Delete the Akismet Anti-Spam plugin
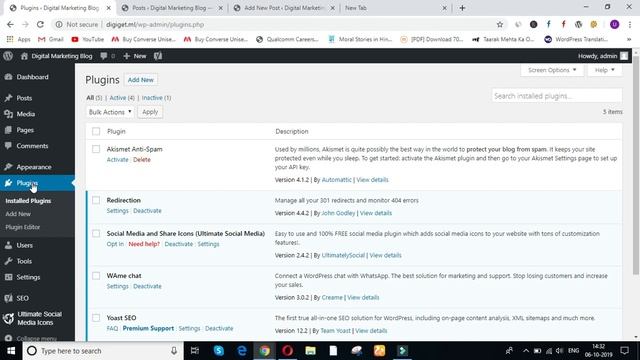The height and width of the screenshot is (360, 640). tap(142, 160)
